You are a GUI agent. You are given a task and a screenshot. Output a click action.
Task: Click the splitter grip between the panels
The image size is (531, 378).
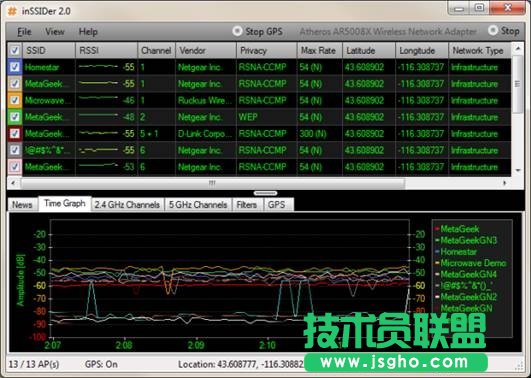[x=266, y=193]
